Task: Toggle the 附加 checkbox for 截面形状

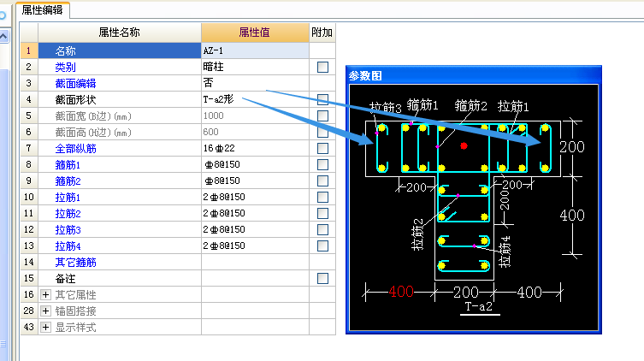Action: (x=322, y=99)
